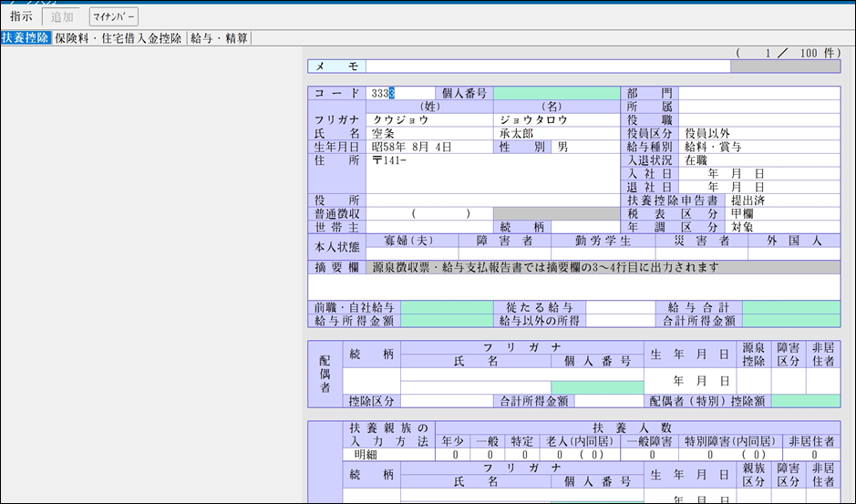Select the 給与種別 value 給料・賞与
Image resolution: width=856 pixels, height=504 pixels.
[759, 147]
